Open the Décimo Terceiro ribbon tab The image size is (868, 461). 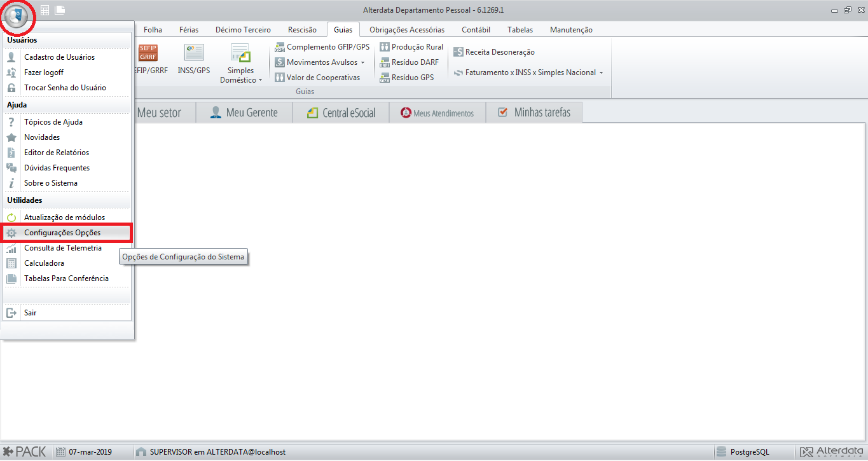tap(243, 30)
